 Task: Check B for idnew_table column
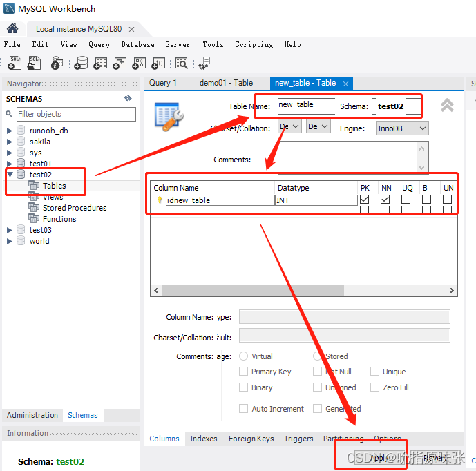426,200
